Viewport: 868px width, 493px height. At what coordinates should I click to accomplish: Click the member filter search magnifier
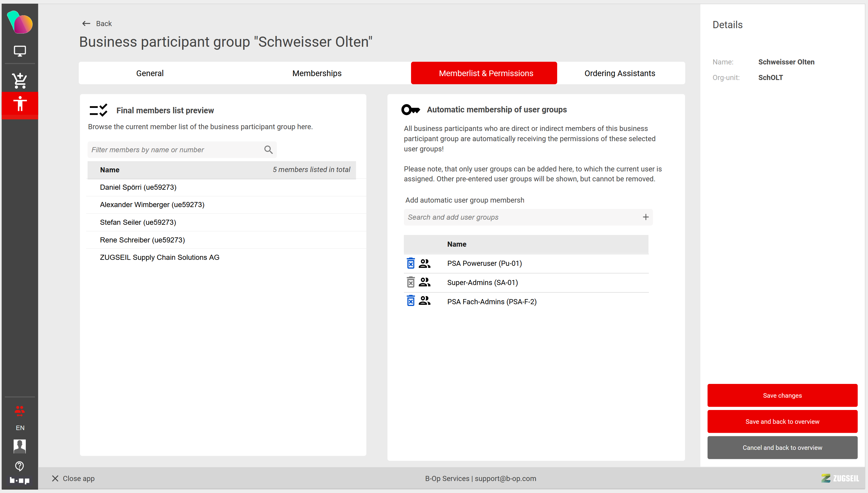268,150
